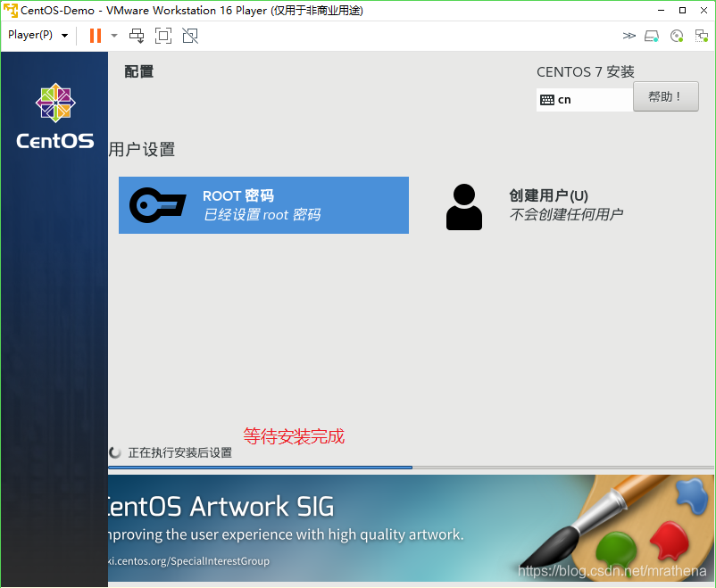Screen dimensions: 716x588
Task: Click the keyboard icon beside cn
Action: (x=547, y=100)
